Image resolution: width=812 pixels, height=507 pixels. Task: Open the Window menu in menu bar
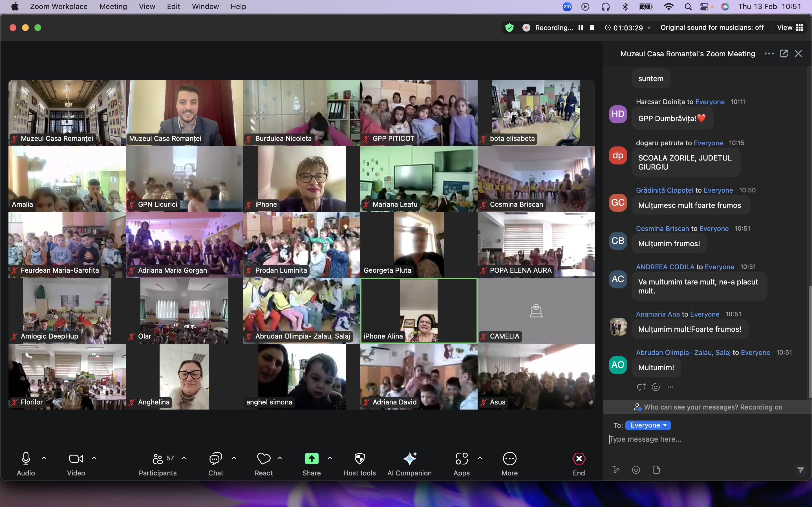tap(205, 6)
